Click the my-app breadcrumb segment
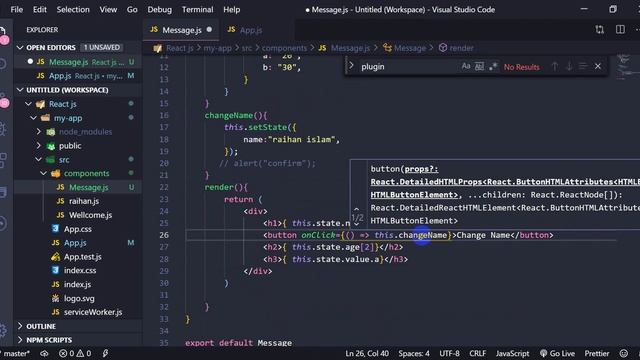Screen dimensions: 640x360 (x=218, y=48)
